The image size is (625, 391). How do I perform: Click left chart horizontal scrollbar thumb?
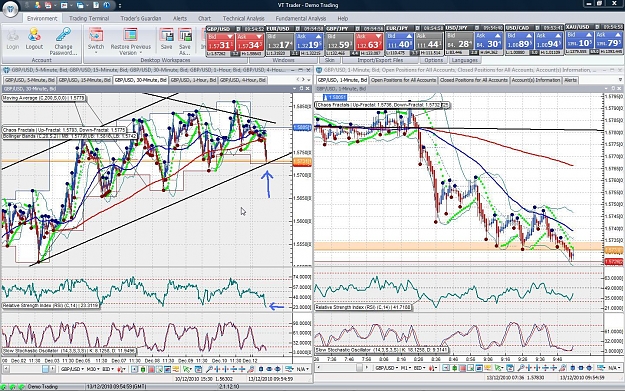(45, 369)
